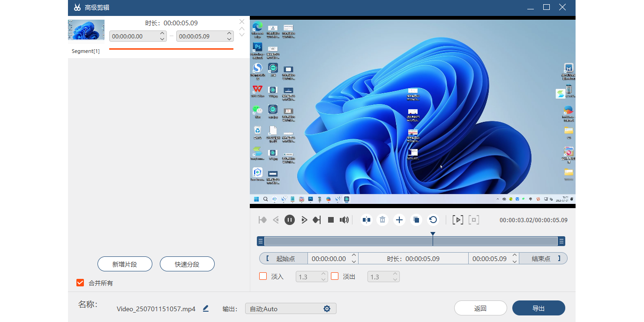Increase the 淡入 fade-in duration stepper
Screen dimensions: 644x322
[x=323, y=274]
